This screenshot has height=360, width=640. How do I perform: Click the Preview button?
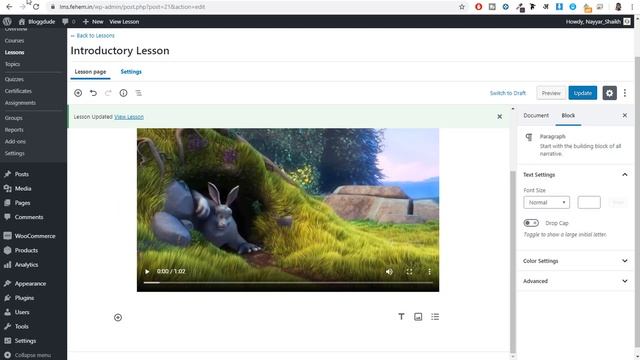click(x=551, y=93)
